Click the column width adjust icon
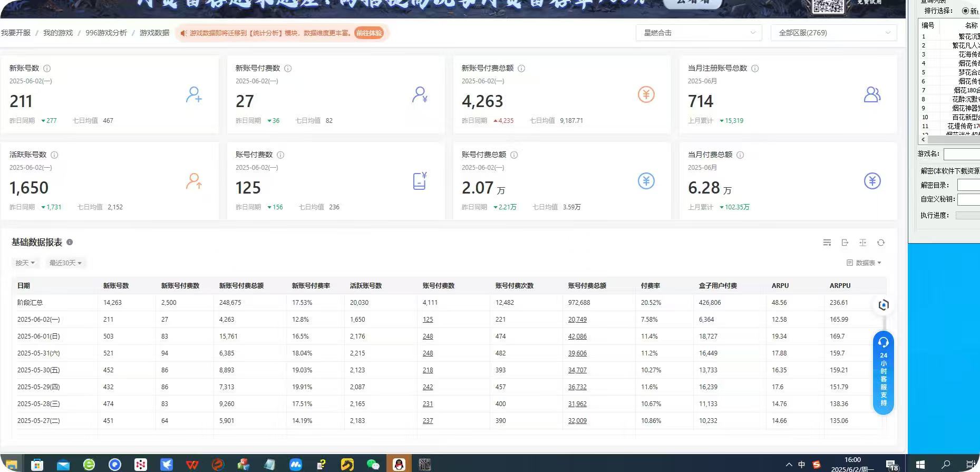This screenshot has width=980, height=472. coord(862,243)
